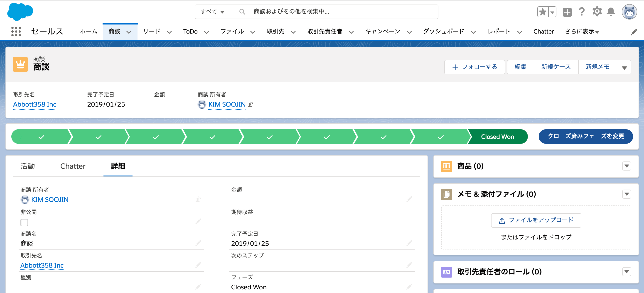This screenshot has width=644, height=293.
Task: Select the Closed Won path stage
Action: [497, 137]
